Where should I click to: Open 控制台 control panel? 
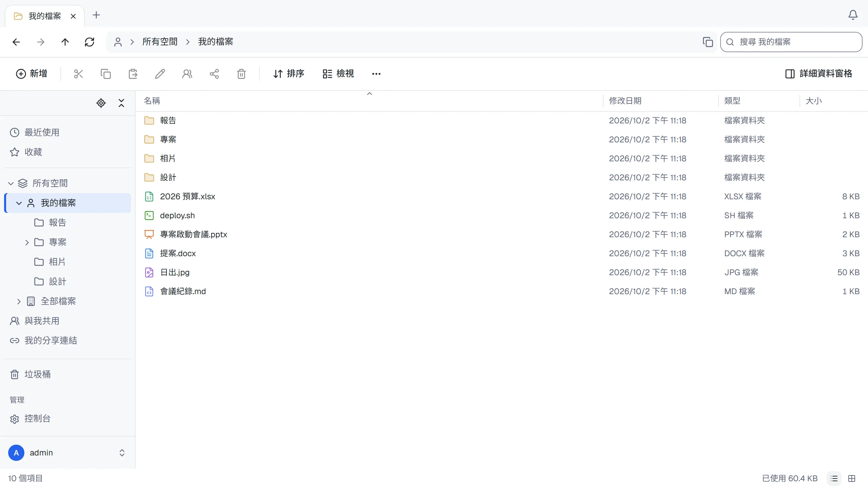click(67, 419)
